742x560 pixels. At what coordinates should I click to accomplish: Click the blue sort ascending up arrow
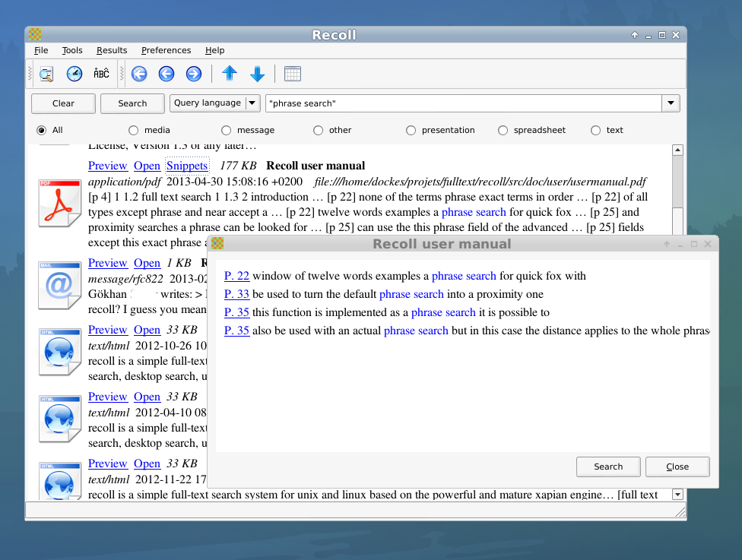pyautogui.click(x=230, y=74)
